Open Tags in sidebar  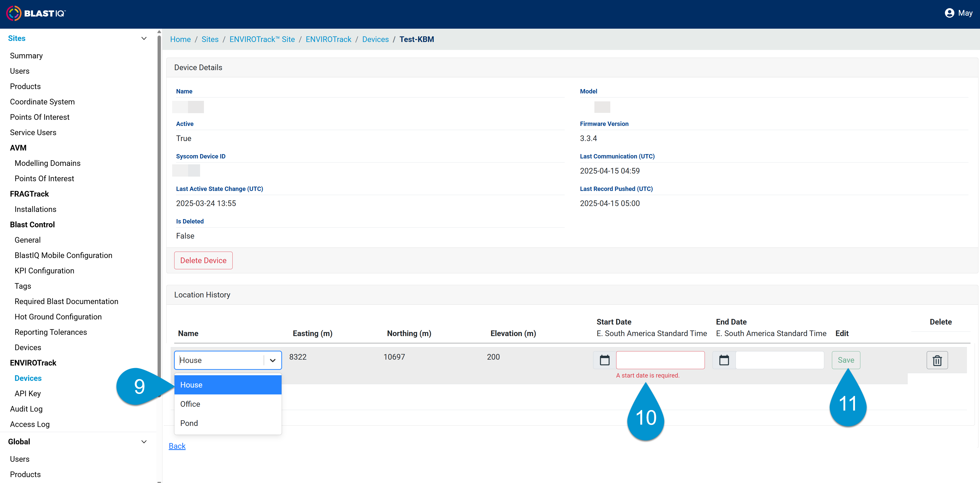coord(23,286)
